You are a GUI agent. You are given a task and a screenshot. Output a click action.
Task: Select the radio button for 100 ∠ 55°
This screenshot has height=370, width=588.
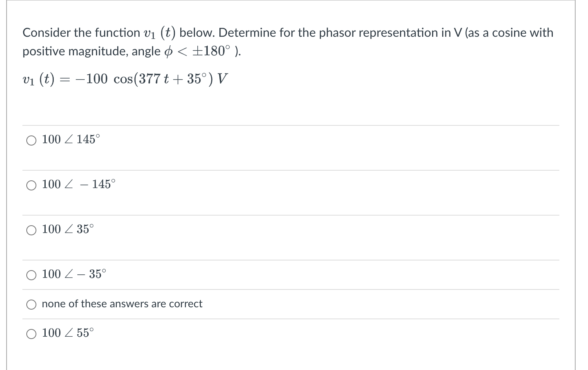click(31, 333)
